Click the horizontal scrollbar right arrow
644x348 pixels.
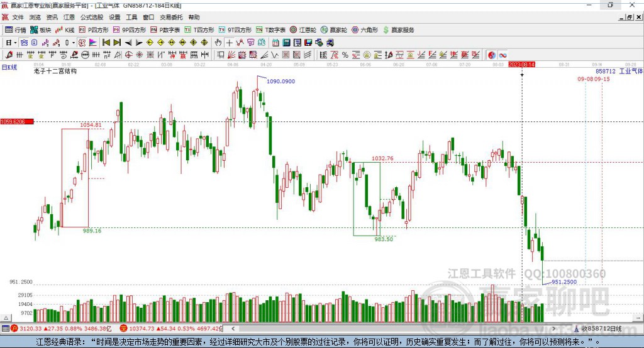(553, 329)
